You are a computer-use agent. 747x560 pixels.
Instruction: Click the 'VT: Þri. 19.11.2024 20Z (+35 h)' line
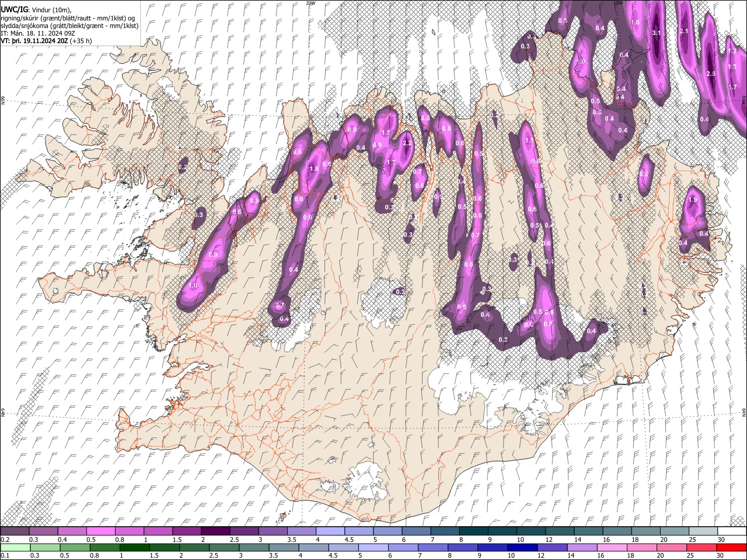coord(46,41)
